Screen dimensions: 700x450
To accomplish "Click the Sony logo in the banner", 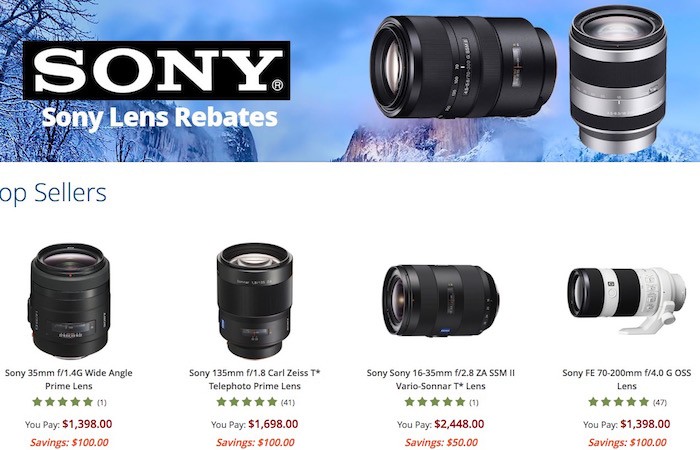I will click(156, 70).
